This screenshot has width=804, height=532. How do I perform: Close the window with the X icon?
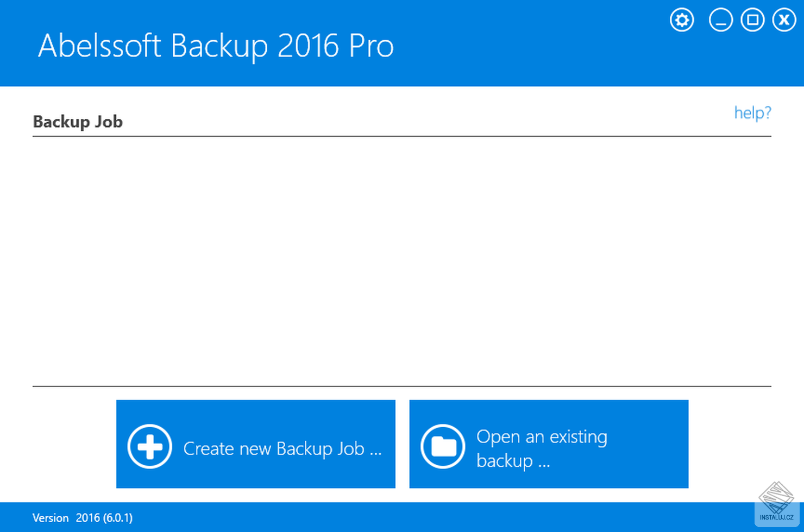(x=784, y=21)
